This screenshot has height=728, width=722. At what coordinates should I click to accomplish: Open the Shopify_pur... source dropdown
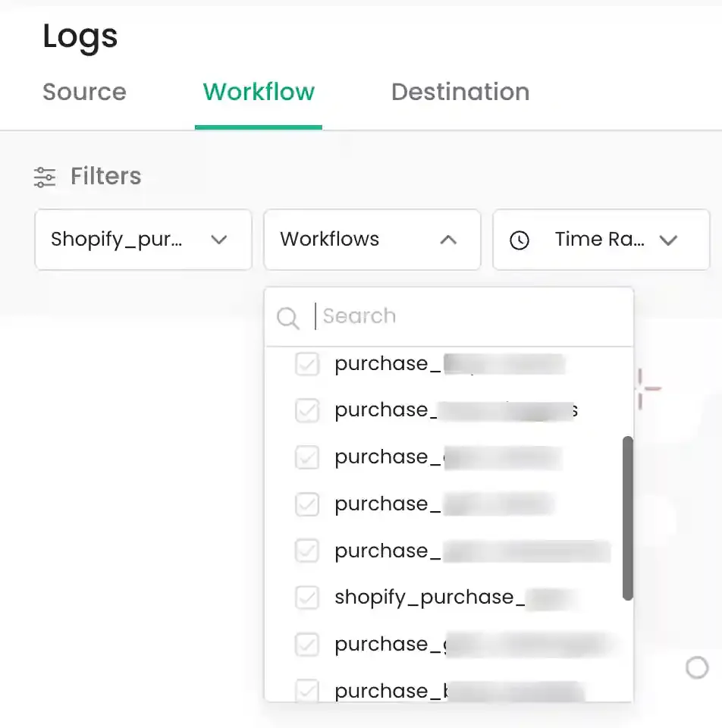[x=143, y=240]
